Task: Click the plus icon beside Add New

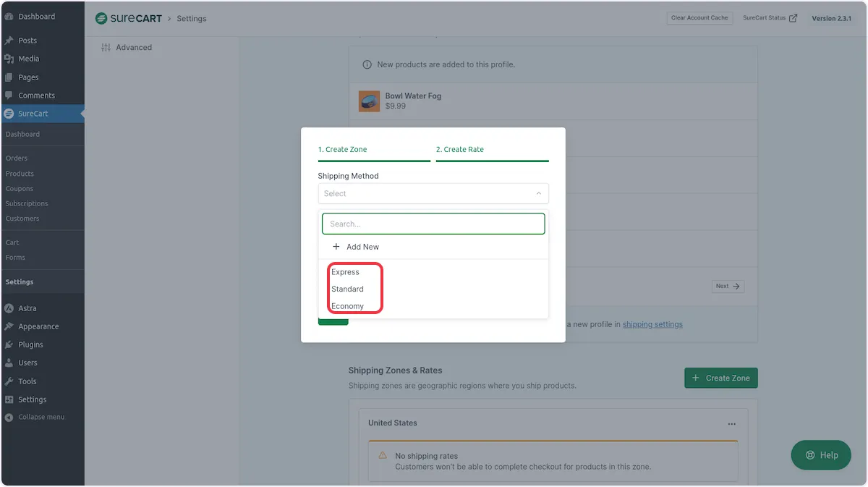Action: point(336,247)
